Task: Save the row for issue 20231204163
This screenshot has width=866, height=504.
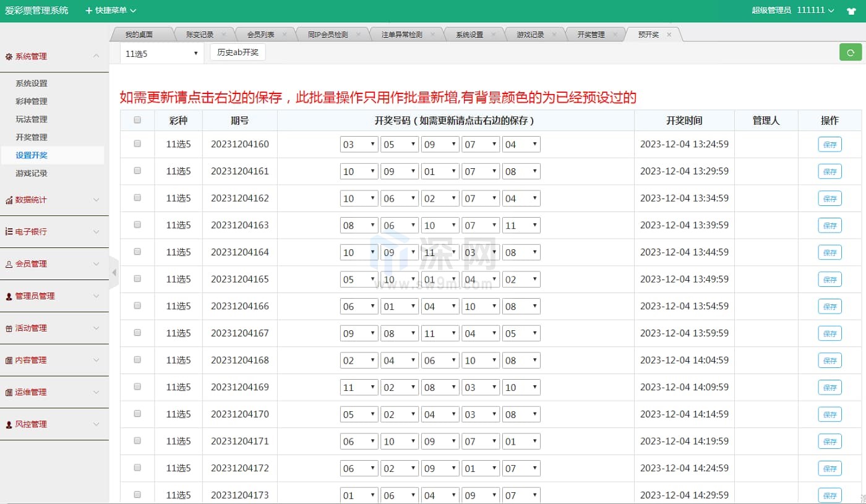Action: pos(830,226)
